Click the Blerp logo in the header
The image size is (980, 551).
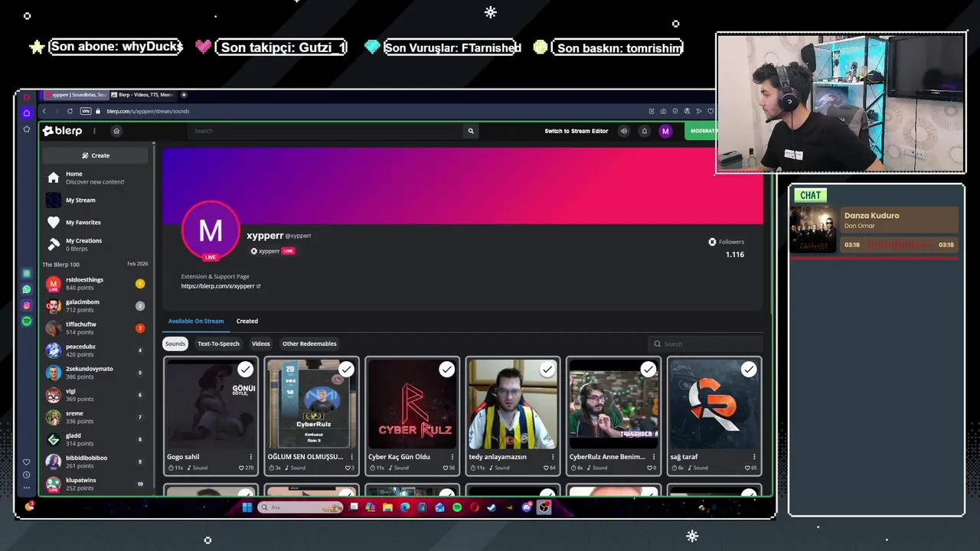point(62,131)
